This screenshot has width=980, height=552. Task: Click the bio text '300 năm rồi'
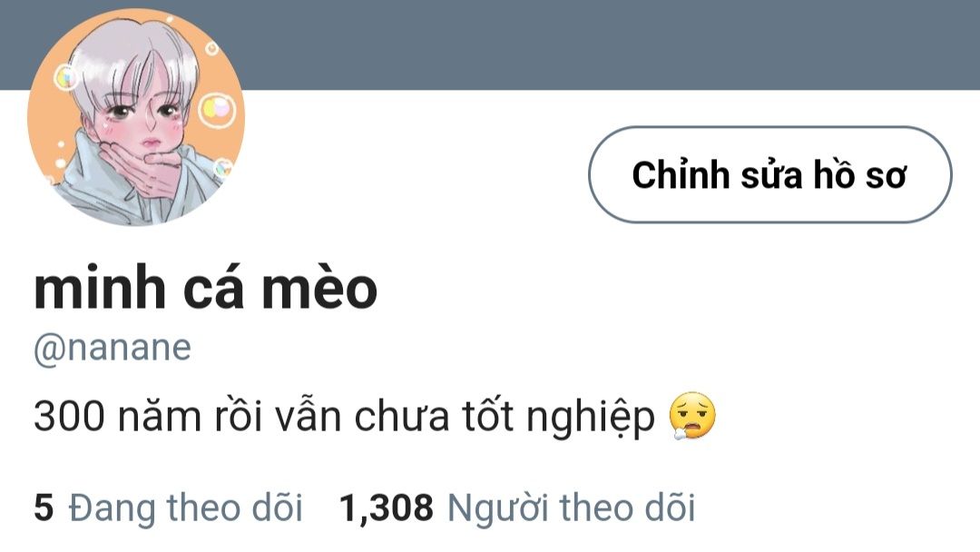tap(148, 416)
